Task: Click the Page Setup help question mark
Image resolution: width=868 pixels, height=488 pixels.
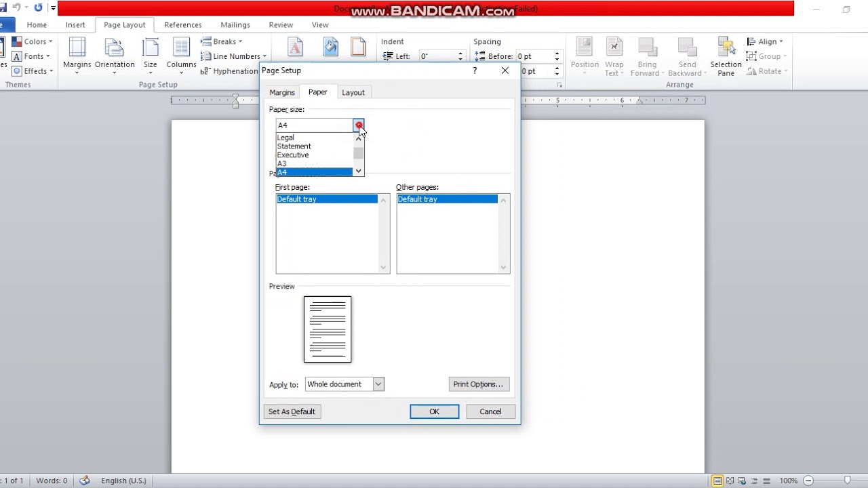Action: pos(475,70)
